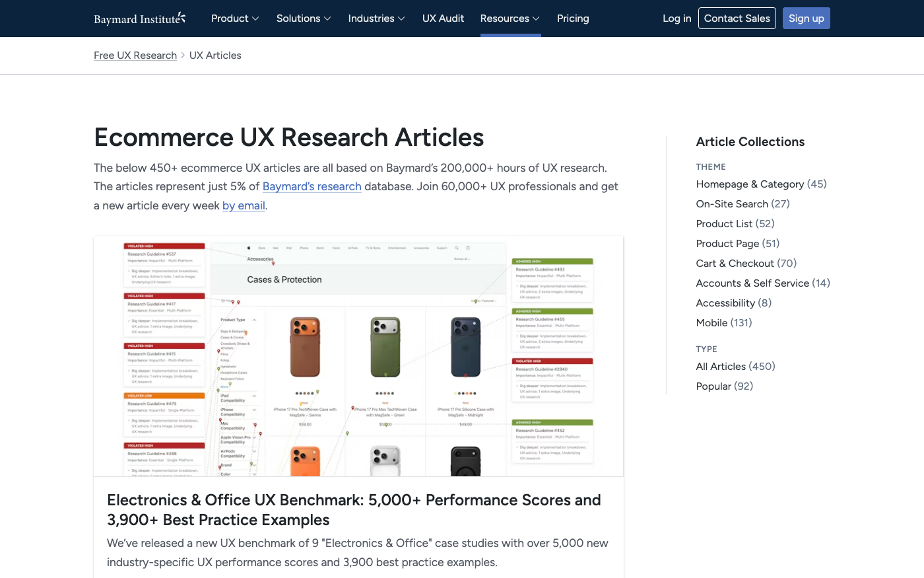Navigate to Free UX Research breadcrumb
The width and height of the screenshot is (924, 578).
click(135, 55)
